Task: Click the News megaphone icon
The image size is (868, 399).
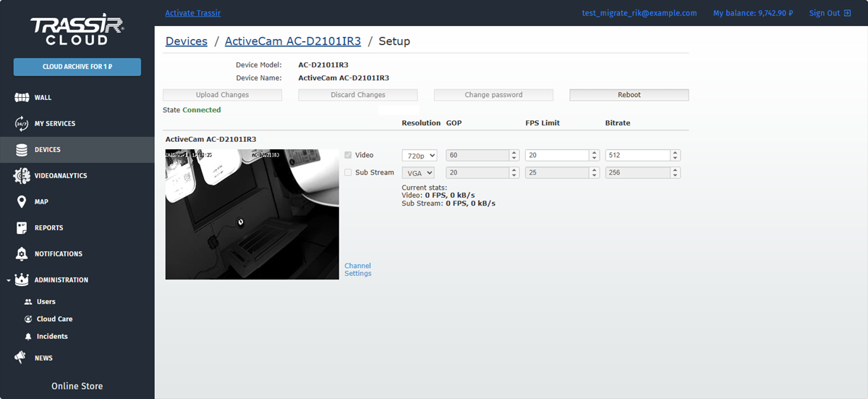Action: click(22, 358)
